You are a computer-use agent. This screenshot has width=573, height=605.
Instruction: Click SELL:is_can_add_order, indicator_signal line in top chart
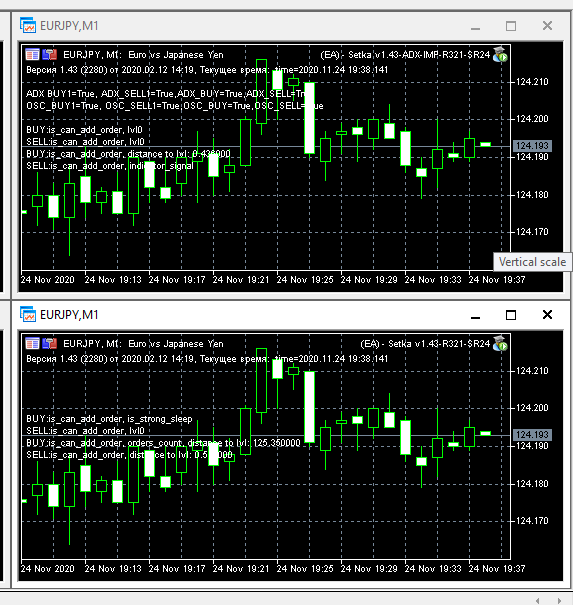point(110,166)
